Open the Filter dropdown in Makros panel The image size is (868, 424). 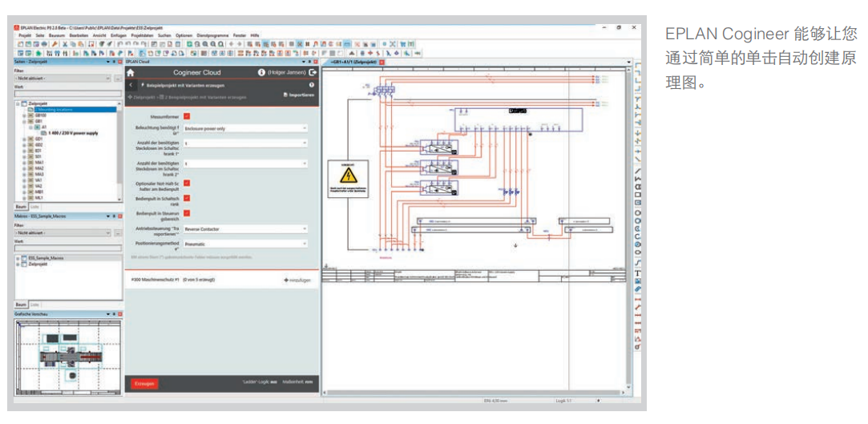coord(63,233)
